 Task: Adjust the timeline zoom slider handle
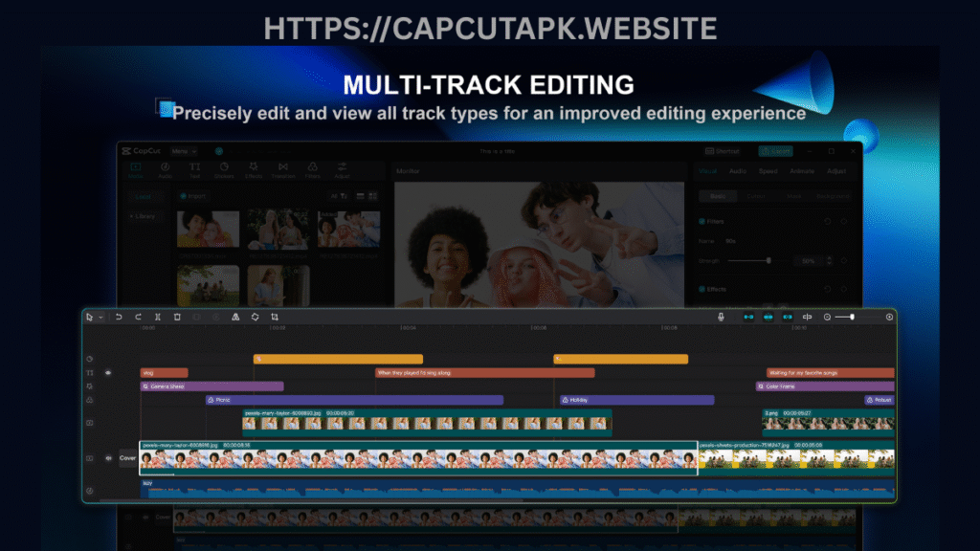[x=852, y=318]
